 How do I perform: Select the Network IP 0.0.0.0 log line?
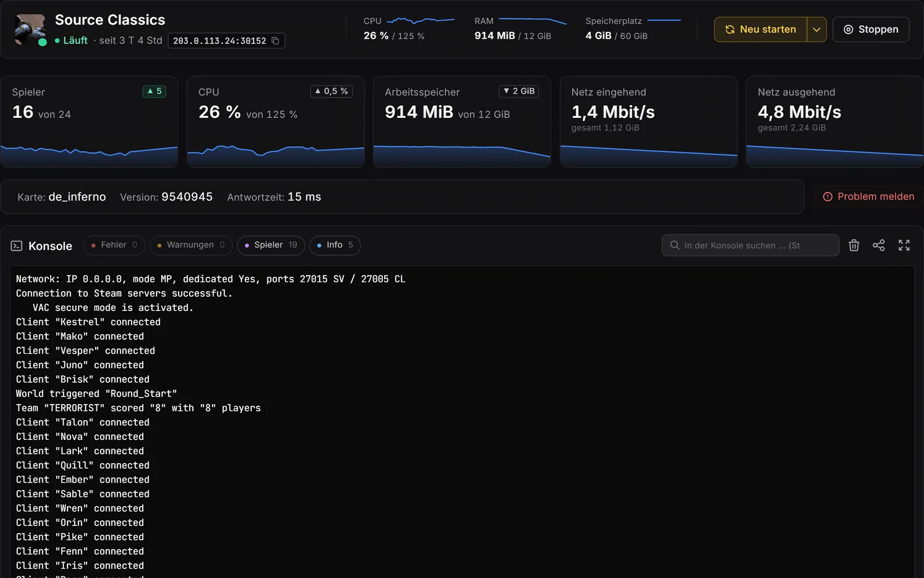click(211, 279)
